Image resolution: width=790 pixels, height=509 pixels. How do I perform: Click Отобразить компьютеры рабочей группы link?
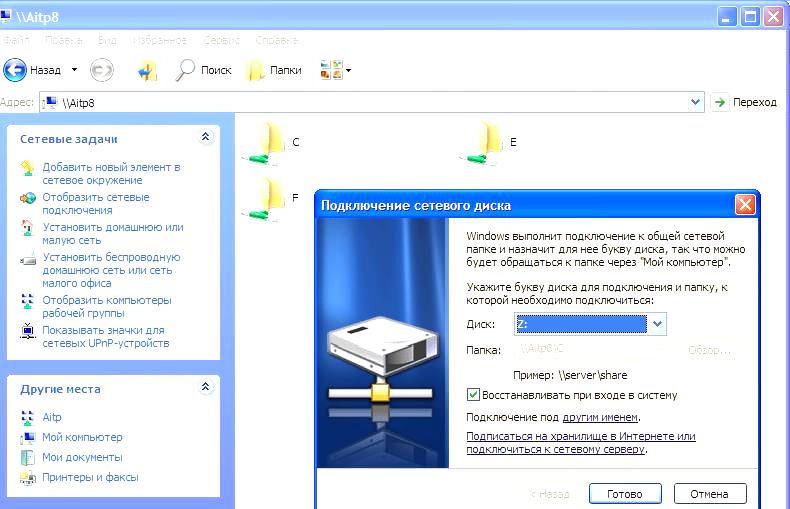tap(107, 306)
